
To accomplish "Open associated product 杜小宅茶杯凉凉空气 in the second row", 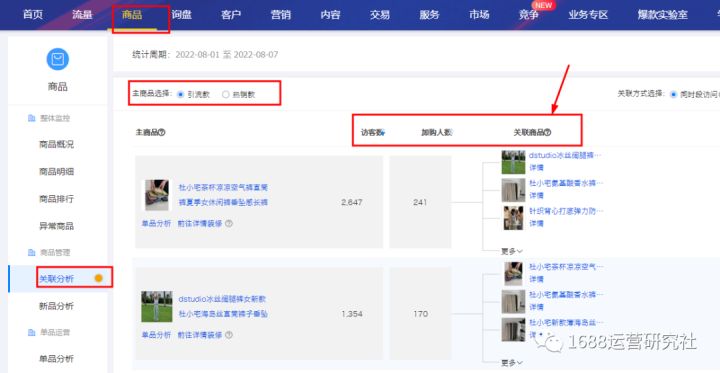I will pyautogui.click(x=566, y=266).
